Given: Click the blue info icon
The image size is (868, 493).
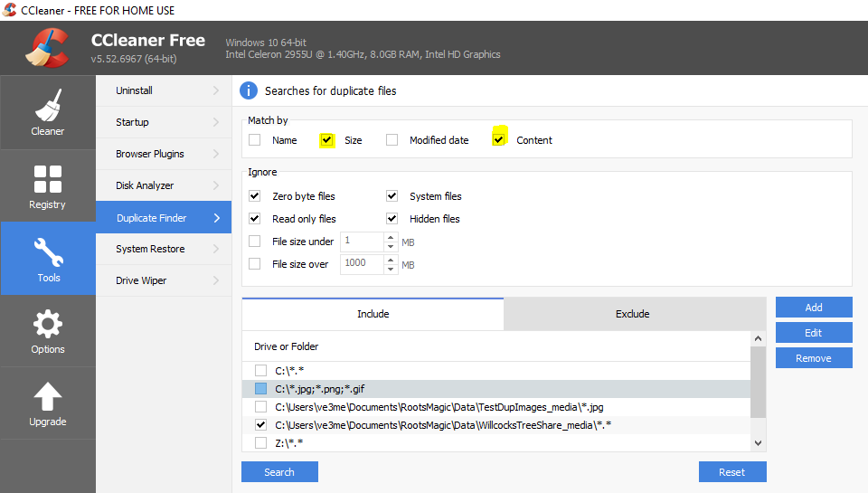Looking at the screenshot, I should pos(249,90).
